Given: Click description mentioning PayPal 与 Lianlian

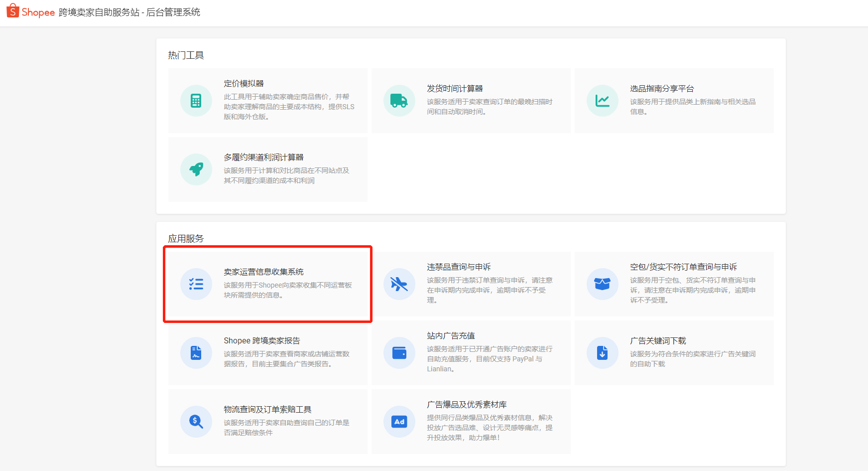Looking at the screenshot, I should [490, 359].
